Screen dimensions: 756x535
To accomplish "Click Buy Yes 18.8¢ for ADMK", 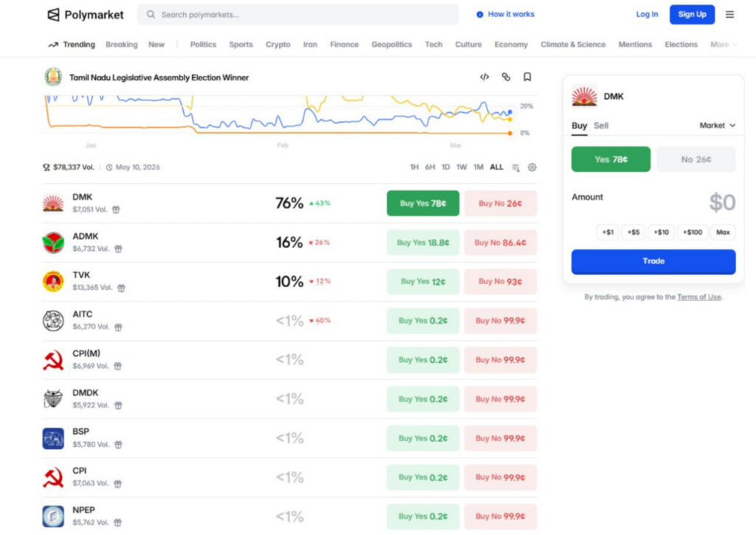I will click(422, 243).
